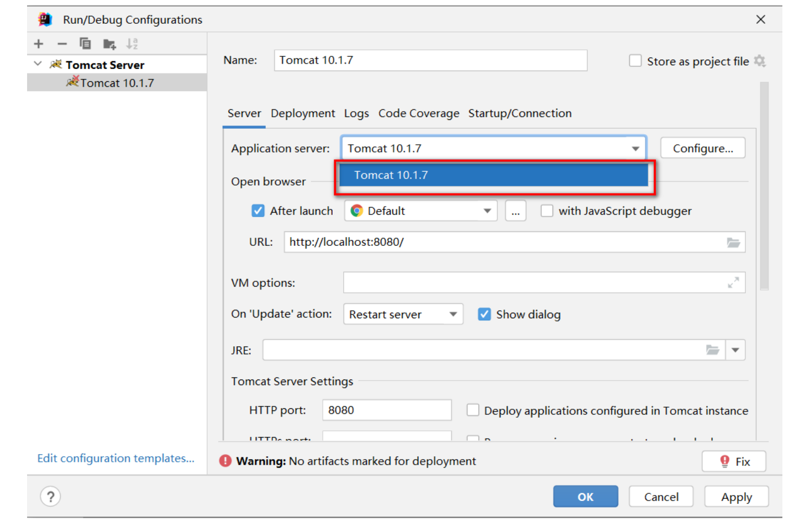The height and width of the screenshot is (532, 810).
Task: Click the vertical scrollbar in settings panel
Action: pos(764,186)
